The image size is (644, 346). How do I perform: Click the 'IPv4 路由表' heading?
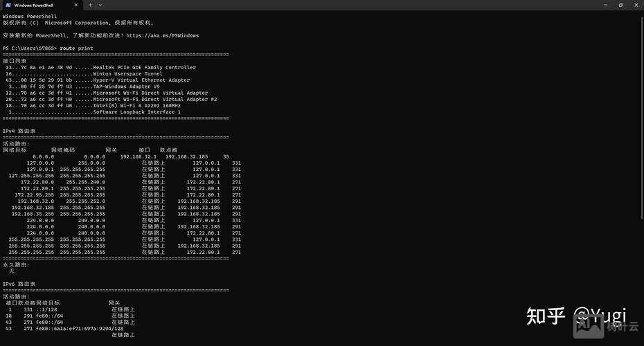pyautogui.click(x=19, y=131)
